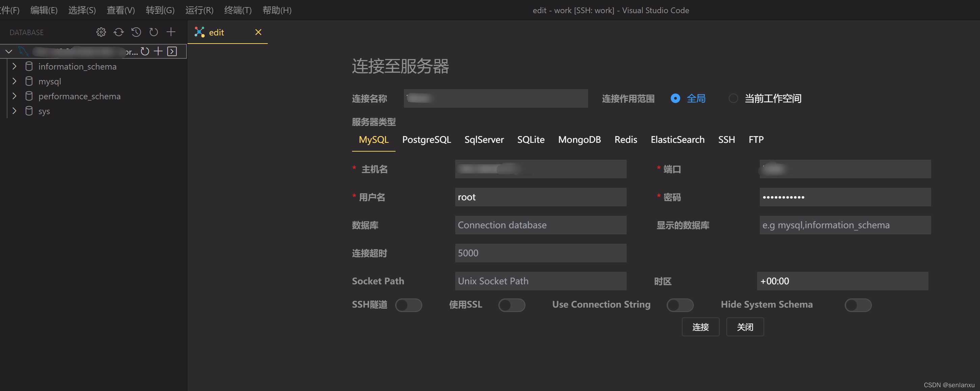Open the 终端(T) menu
The image size is (980, 391).
(x=238, y=10)
